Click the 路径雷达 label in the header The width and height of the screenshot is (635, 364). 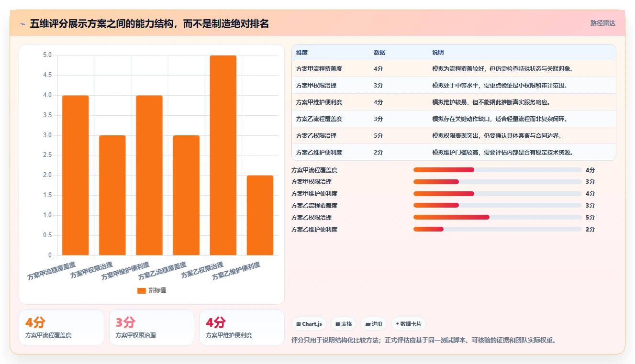pyautogui.click(x=602, y=23)
